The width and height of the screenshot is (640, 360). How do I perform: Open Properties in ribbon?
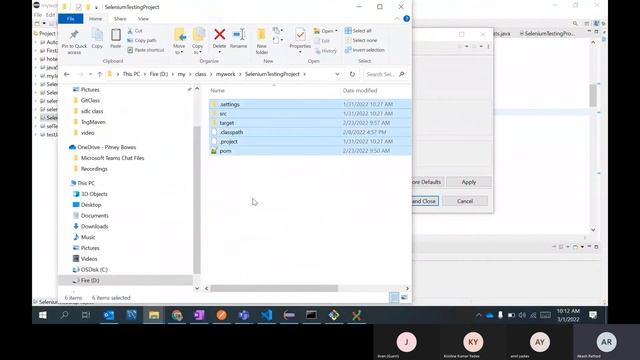[300, 40]
